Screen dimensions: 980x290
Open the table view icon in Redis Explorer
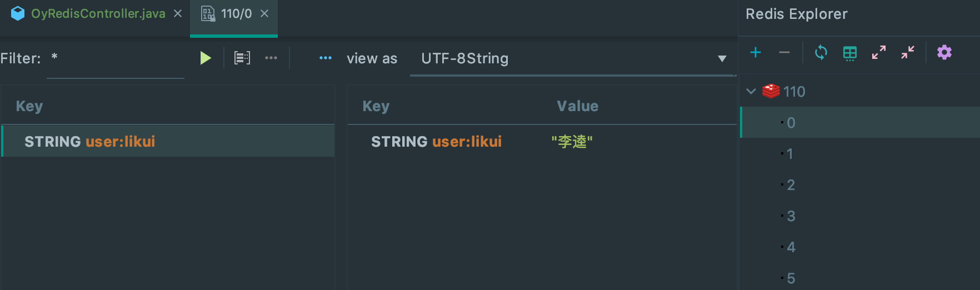coord(850,53)
